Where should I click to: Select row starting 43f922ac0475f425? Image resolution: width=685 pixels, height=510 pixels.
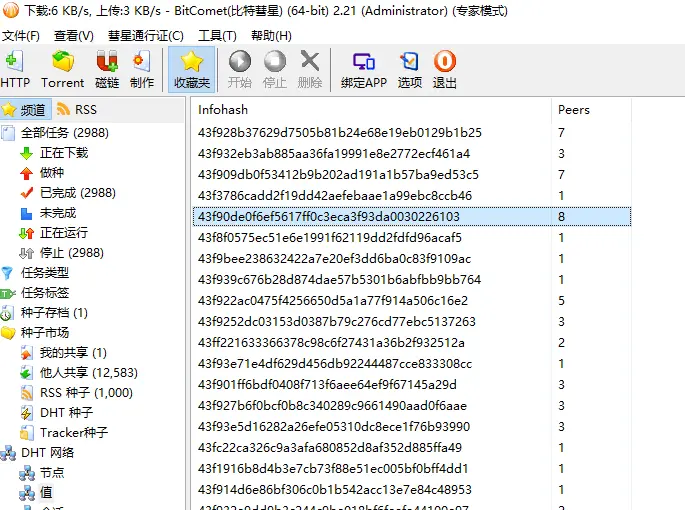tap(412, 300)
